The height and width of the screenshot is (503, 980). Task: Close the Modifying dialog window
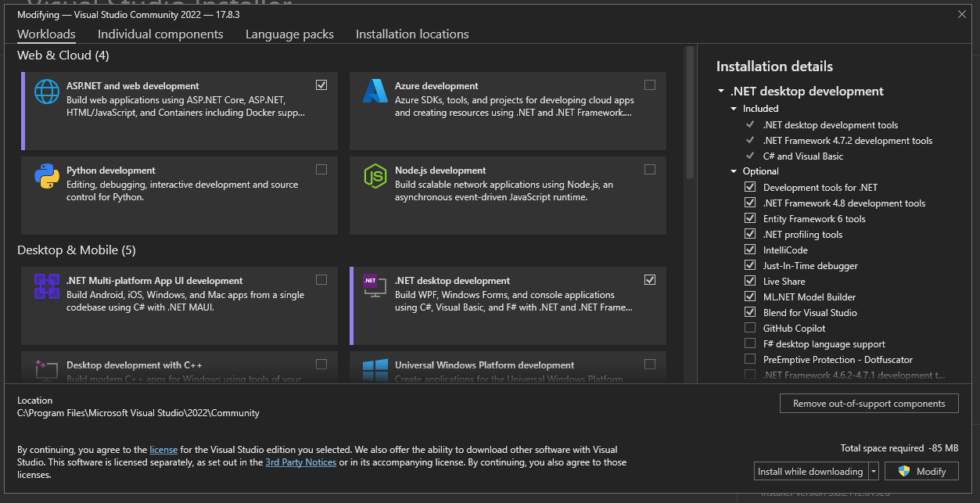click(962, 14)
